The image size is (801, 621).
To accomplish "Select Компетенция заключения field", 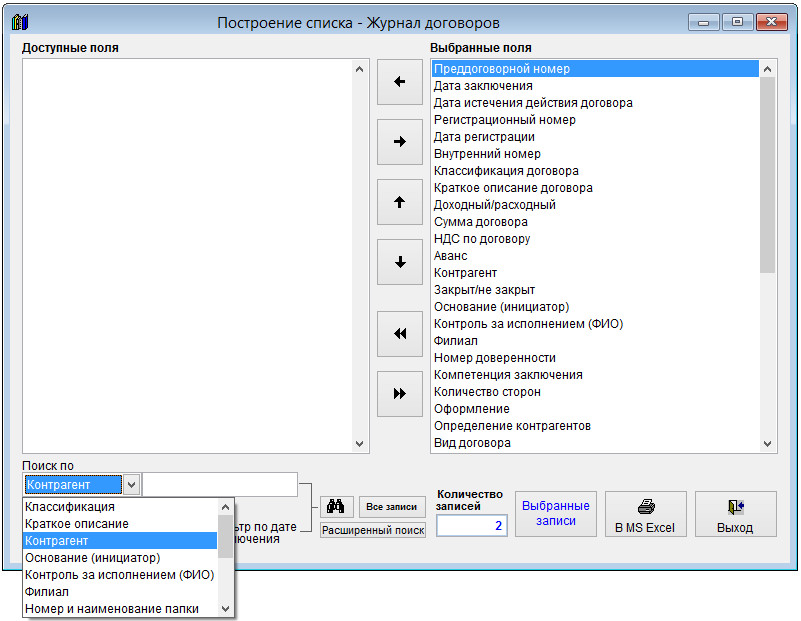I will [x=595, y=374].
